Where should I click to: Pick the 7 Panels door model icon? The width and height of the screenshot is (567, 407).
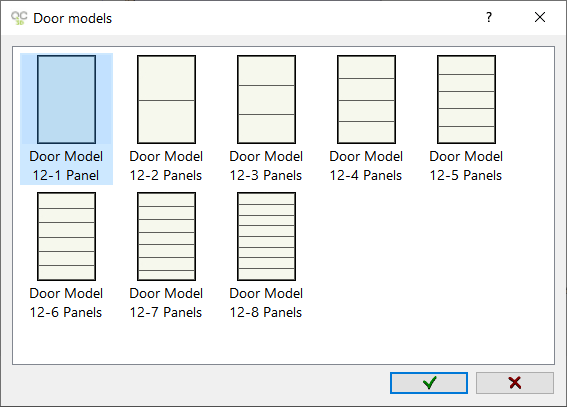coord(166,236)
